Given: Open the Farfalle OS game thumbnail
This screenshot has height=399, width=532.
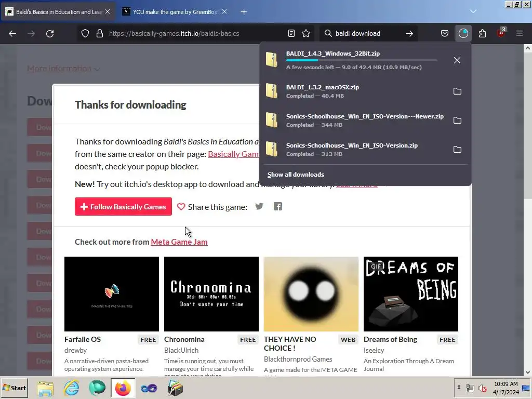Looking at the screenshot, I should coord(112,294).
